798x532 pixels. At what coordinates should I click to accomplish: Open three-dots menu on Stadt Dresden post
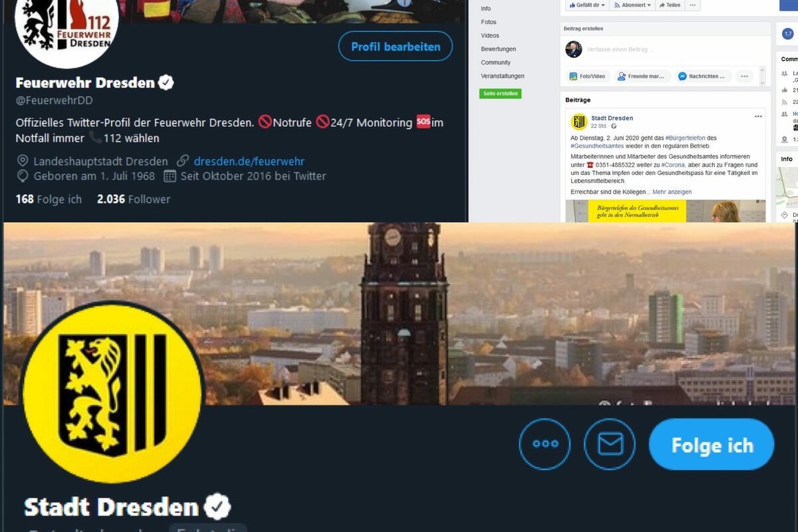pyautogui.click(x=758, y=116)
